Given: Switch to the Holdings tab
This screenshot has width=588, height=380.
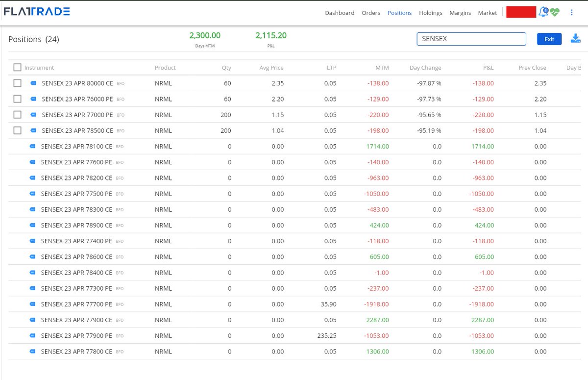Looking at the screenshot, I should click(x=431, y=13).
